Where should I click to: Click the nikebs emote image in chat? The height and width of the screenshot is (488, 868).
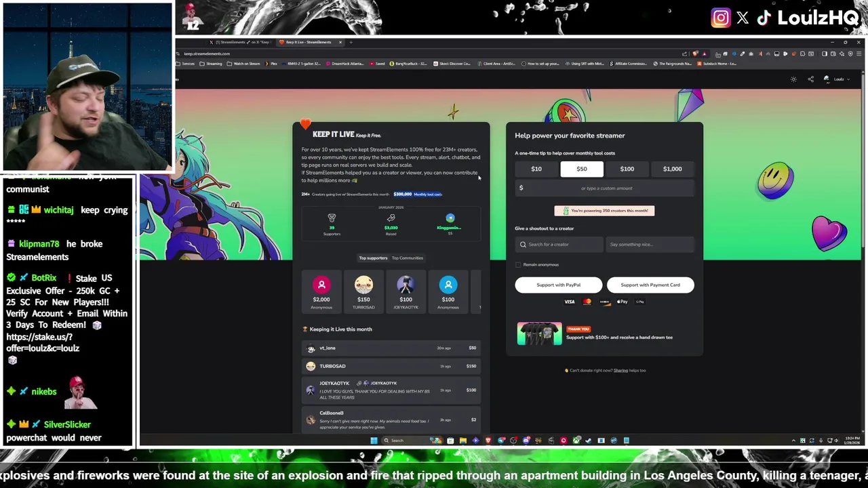pyautogui.click(x=81, y=392)
